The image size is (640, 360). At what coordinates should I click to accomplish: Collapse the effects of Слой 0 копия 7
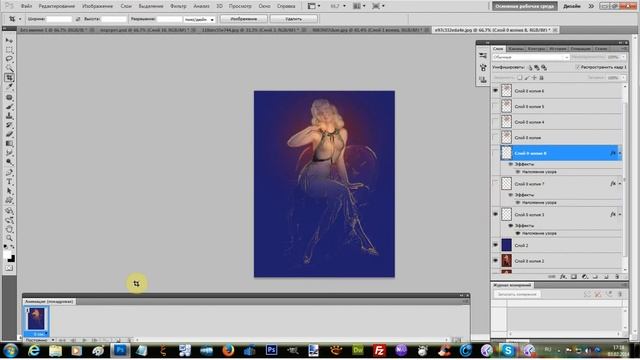point(620,184)
